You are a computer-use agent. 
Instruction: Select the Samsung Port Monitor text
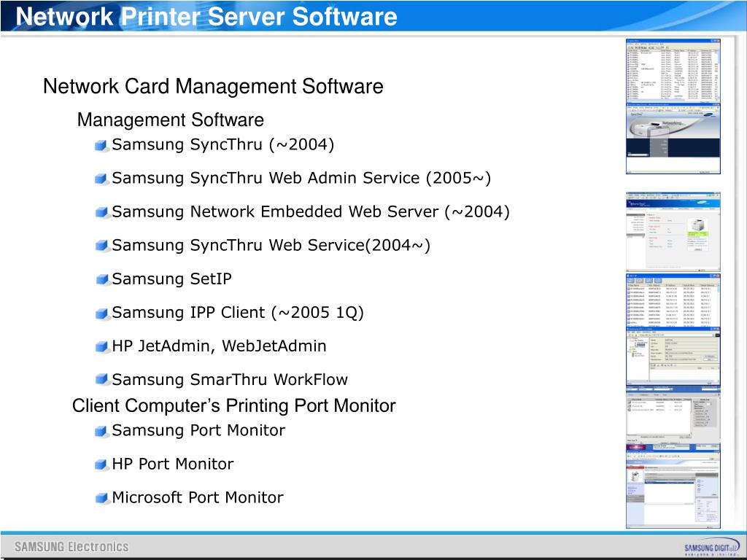tap(198, 430)
